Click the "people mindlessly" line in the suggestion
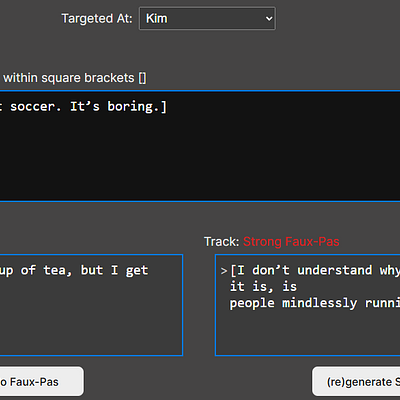The width and height of the screenshot is (400, 400). [x=315, y=303]
